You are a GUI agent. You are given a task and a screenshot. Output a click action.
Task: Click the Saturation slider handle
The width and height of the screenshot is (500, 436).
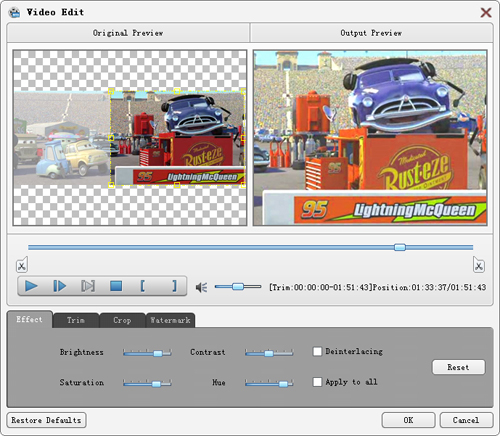[x=156, y=384]
